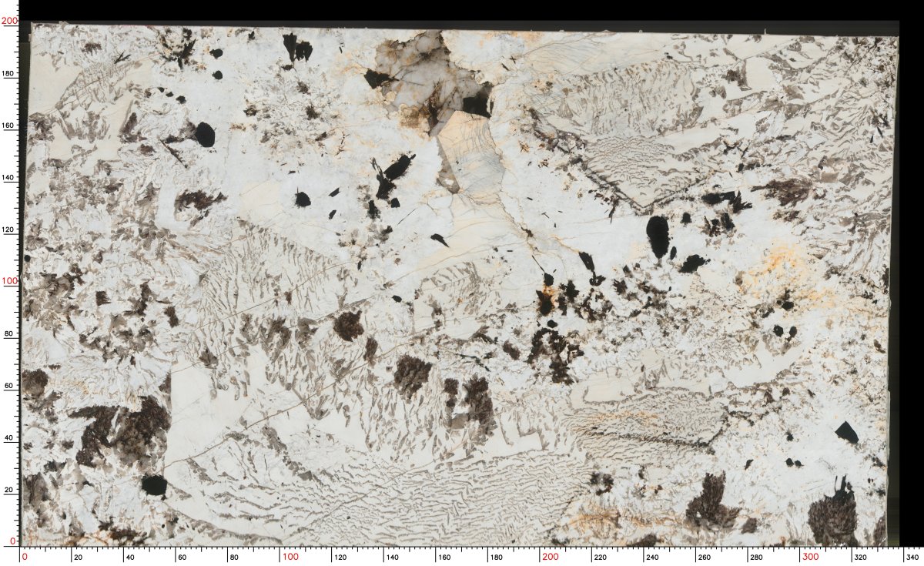924x566 pixels.
Task: Click the '280' label on horizontal ruler
Action: (x=756, y=556)
